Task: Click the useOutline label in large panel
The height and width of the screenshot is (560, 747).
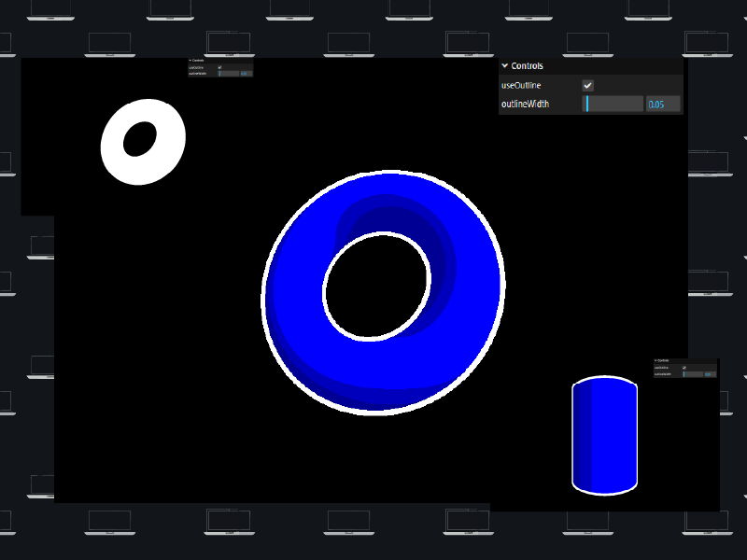Action: [521, 86]
